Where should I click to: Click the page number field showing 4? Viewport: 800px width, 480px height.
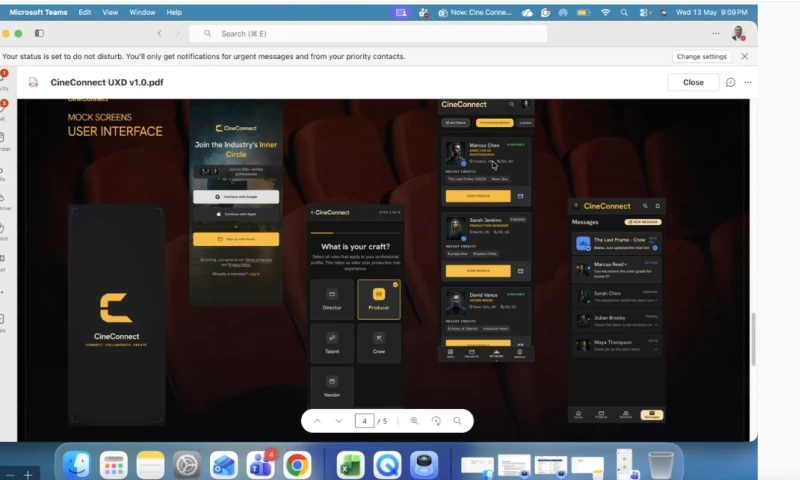[364, 421]
